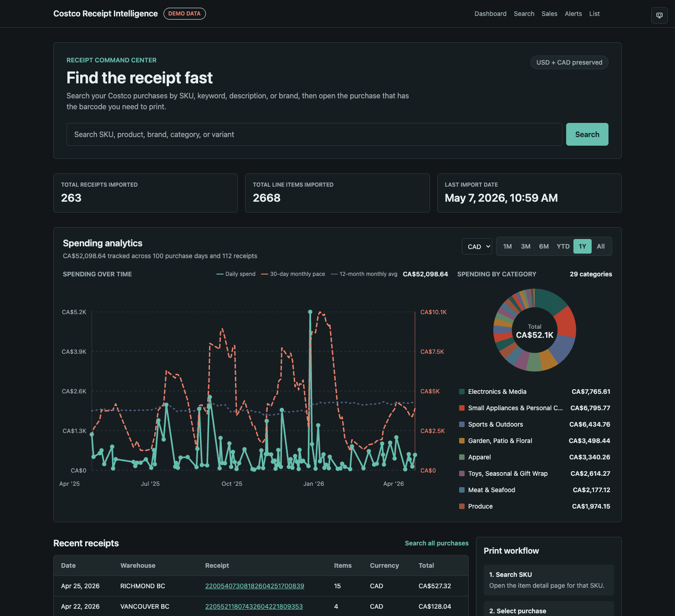Click the Meat & Seafood color swatch
The height and width of the screenshot is (616, 675).
pyautogui.click(x=462, y=490)
